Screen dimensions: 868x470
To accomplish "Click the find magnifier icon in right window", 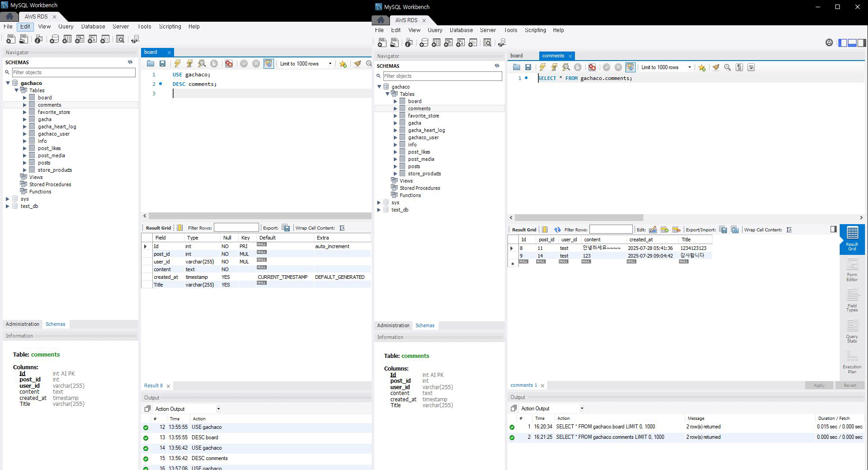I will pyautogui.click(x=727, y=67).
